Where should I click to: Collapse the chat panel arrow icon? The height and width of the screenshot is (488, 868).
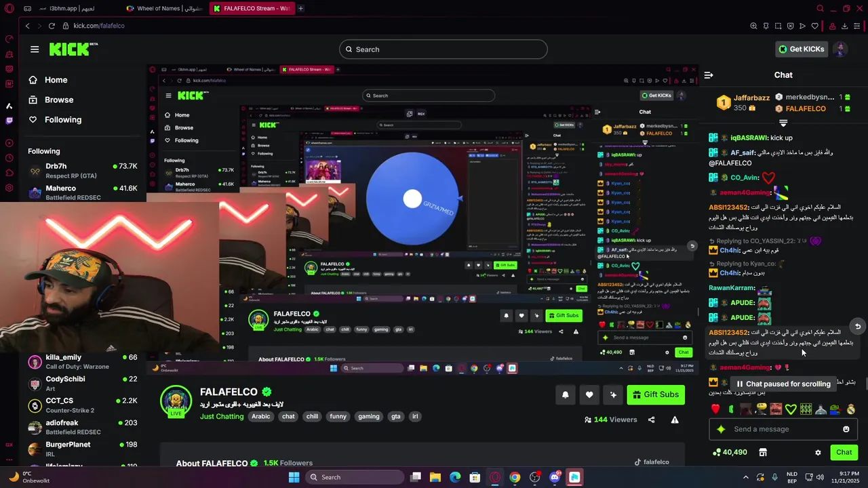click(708, 75)
